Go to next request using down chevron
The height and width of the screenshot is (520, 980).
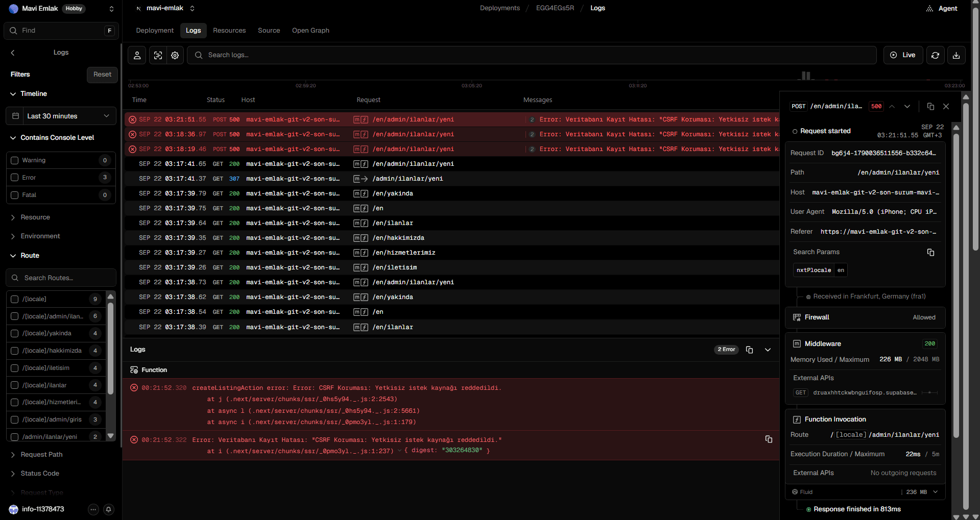point(907,106)
